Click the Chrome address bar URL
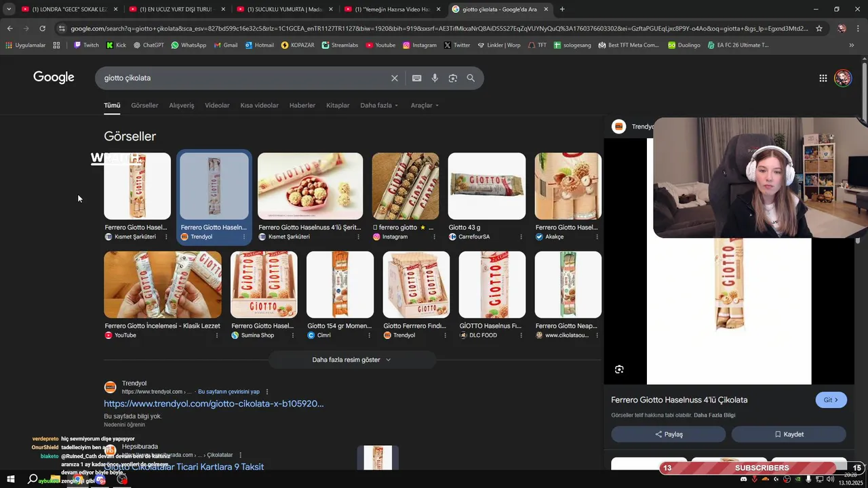 pyautogui.click(x=439, y=28)
